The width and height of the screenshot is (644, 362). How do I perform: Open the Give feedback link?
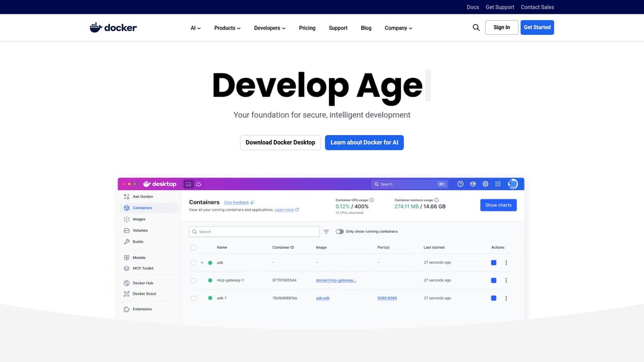[x=237, y=203]
